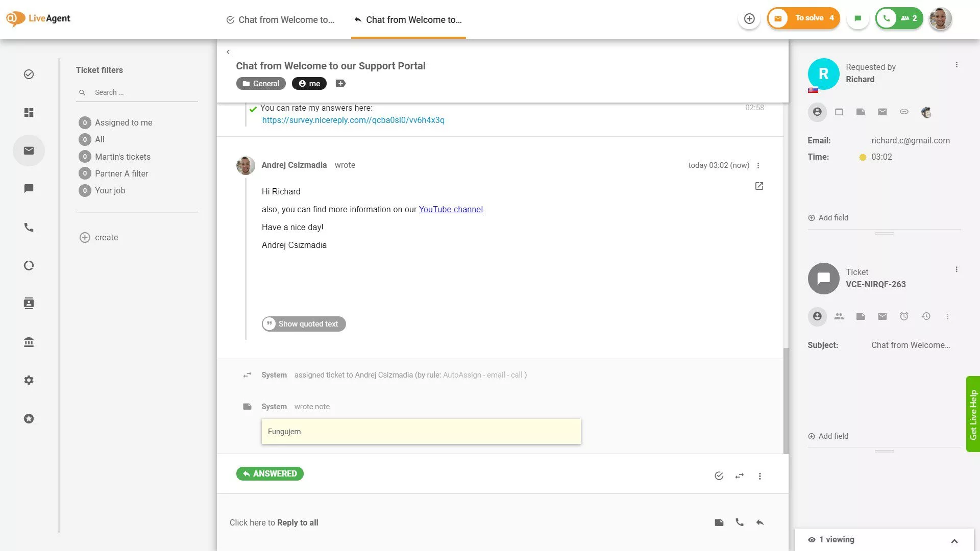The height and width of the screenshot is (551, 980).
Task: Open the nicereply survey link
Action: [x=353, y=120]
